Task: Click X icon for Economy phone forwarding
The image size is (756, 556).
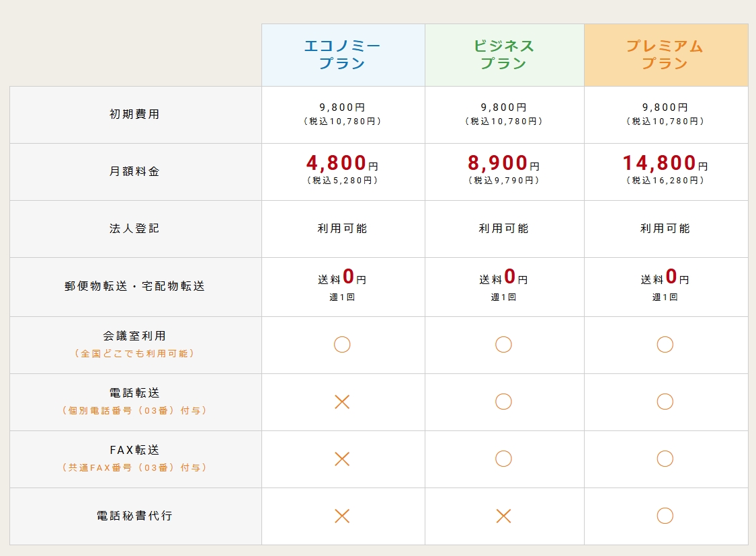Action: (x=342, y=402)
